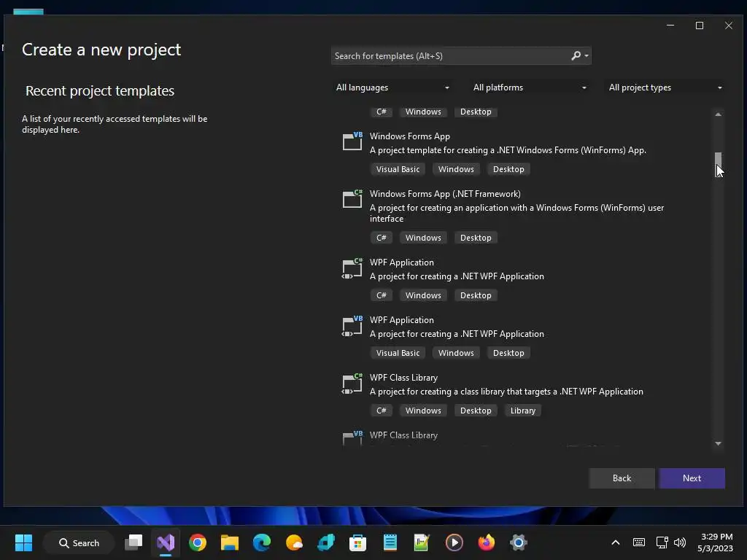Viewport: 747px width, 560px height.
Task: Click 'A project for creating a .NET WPF Application' under VB
Action: tap(457, 334)
